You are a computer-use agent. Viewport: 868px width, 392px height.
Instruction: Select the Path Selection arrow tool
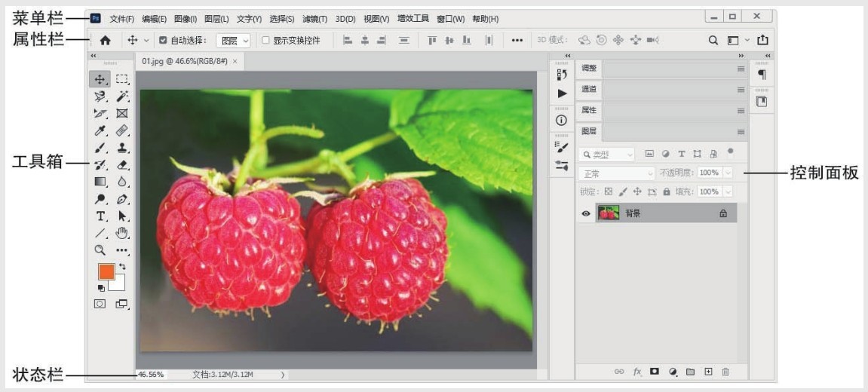[x=121, y=216]
